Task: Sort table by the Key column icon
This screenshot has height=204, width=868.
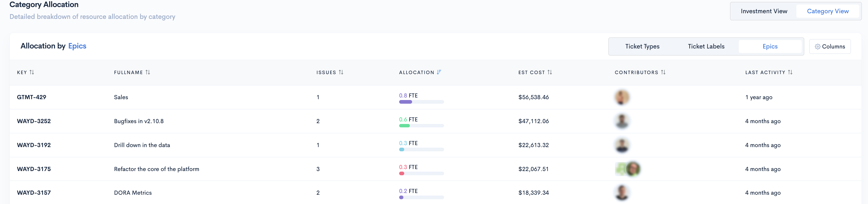Action: point(32,72)
